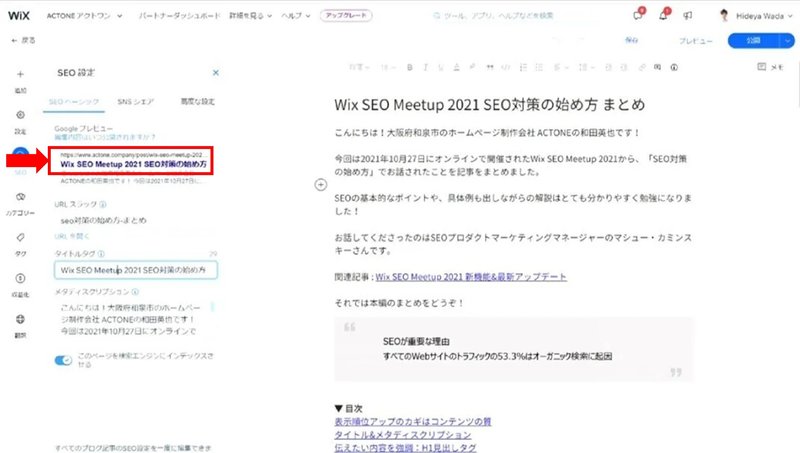Click the title tag input field
Image resolution: width=800 pixels, height=453 pixels.
point(136,270)
